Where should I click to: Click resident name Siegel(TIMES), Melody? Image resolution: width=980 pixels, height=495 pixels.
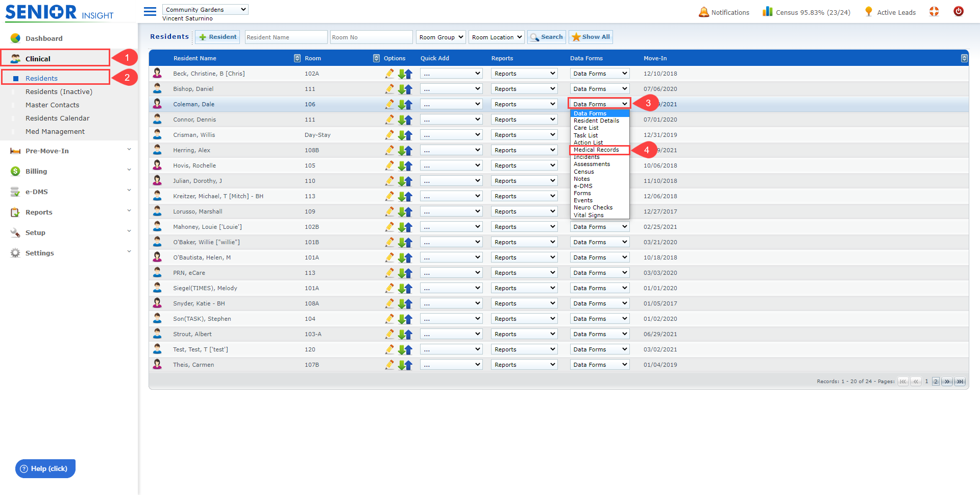coord(205,288)
